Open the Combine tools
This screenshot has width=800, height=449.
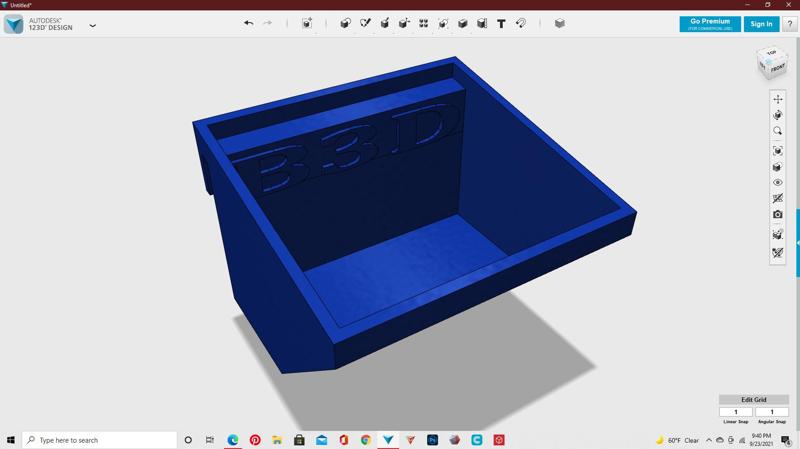coord(462,23)
